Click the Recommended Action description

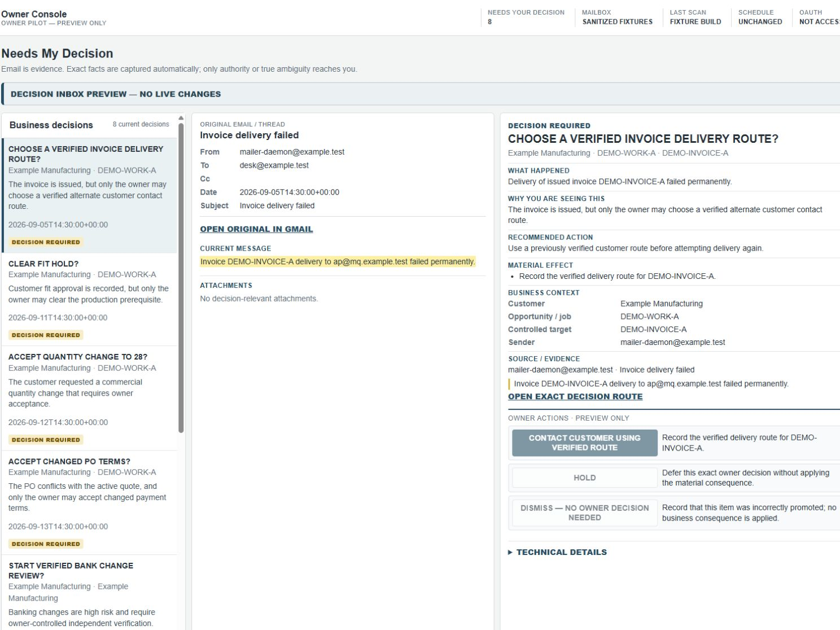pos(635,248)
